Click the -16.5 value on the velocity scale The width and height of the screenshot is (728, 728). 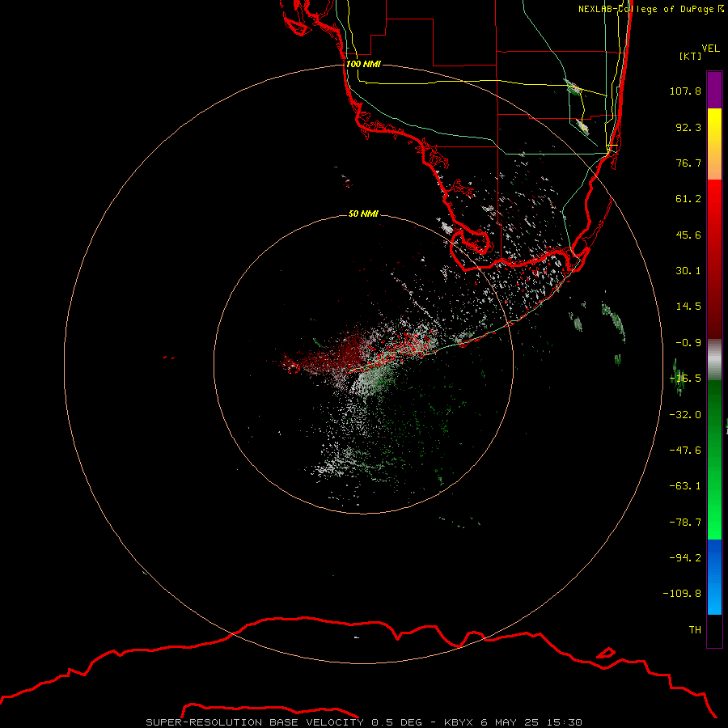[x=685, y=379]
